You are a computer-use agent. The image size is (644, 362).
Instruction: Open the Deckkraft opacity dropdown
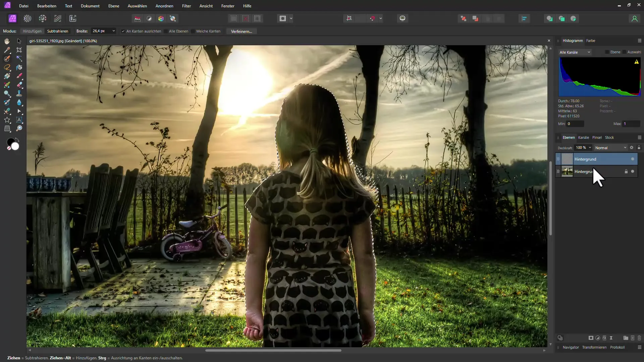tap(590, 147)
